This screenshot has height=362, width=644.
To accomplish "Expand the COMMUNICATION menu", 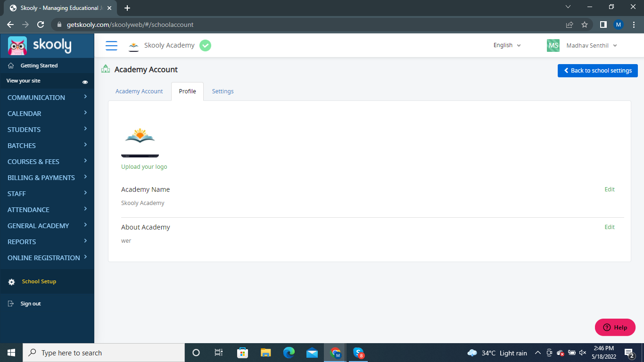I will [x=47, y=98].
